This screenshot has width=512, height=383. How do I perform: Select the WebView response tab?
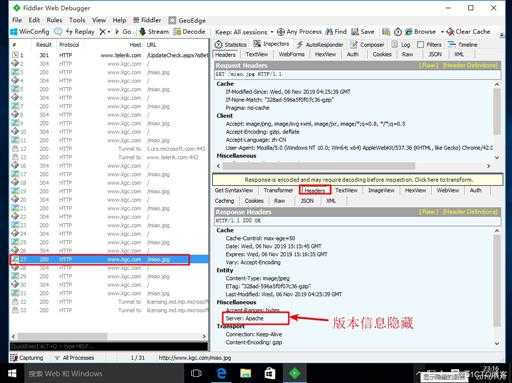448,190
